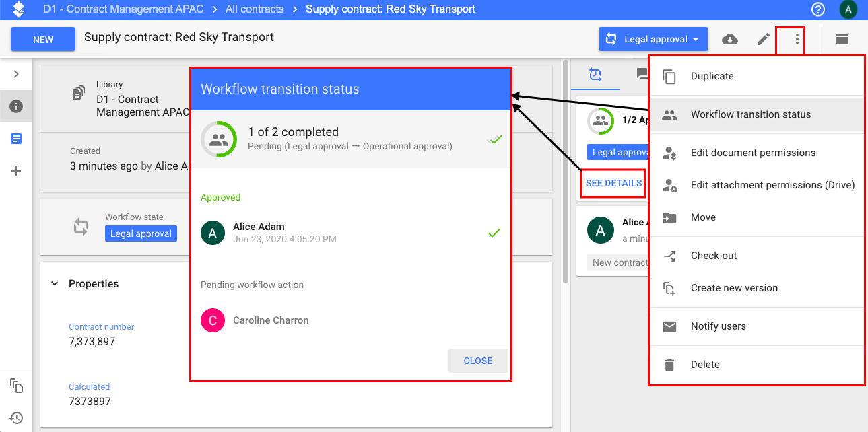Open the info panel in left sidebar
Screen dimensions: 868x432
pos(16,106)
